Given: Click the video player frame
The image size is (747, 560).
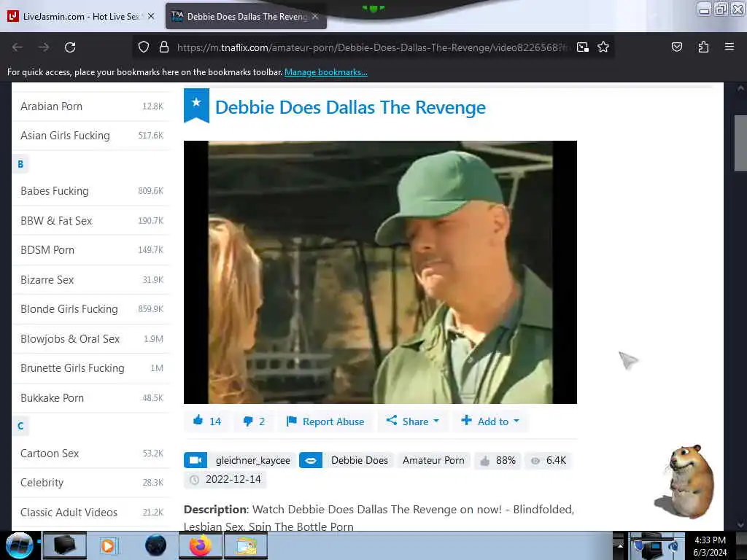Looking at the screenshot, I should pyautogui.click(x=380, y=272).
